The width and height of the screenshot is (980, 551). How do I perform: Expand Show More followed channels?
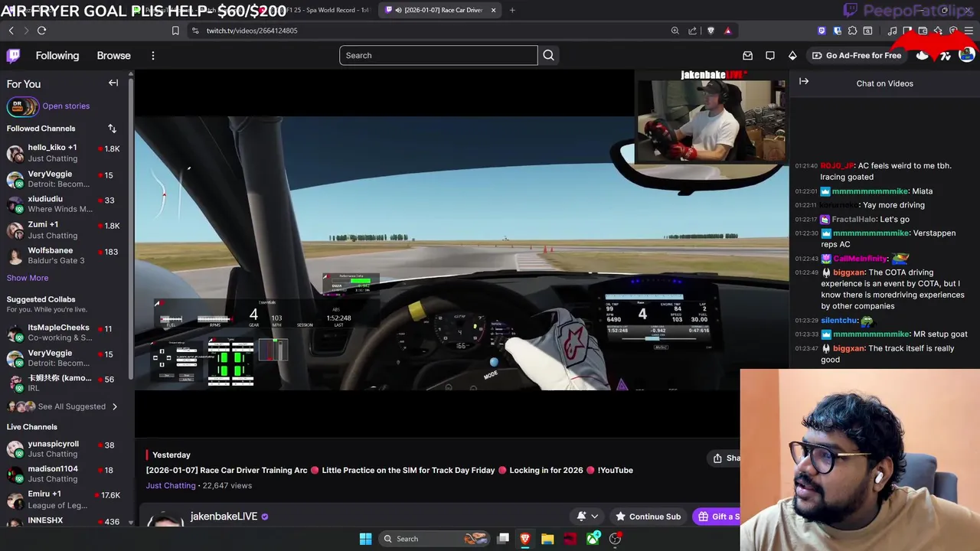pyautogui.click(x=28, y=278)
